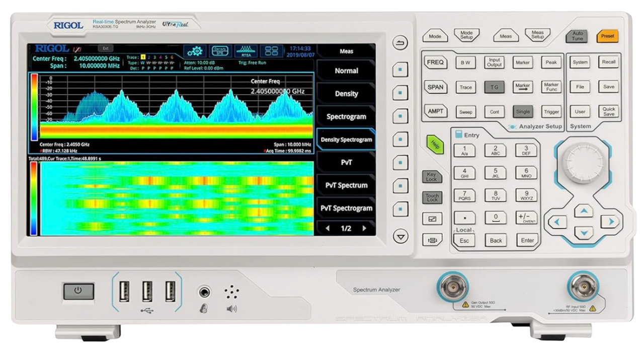The image size is (644, 350).
Task: Push the round down-triangle key below softkeys
Action: pyautogui.click(x=400, y=236)
